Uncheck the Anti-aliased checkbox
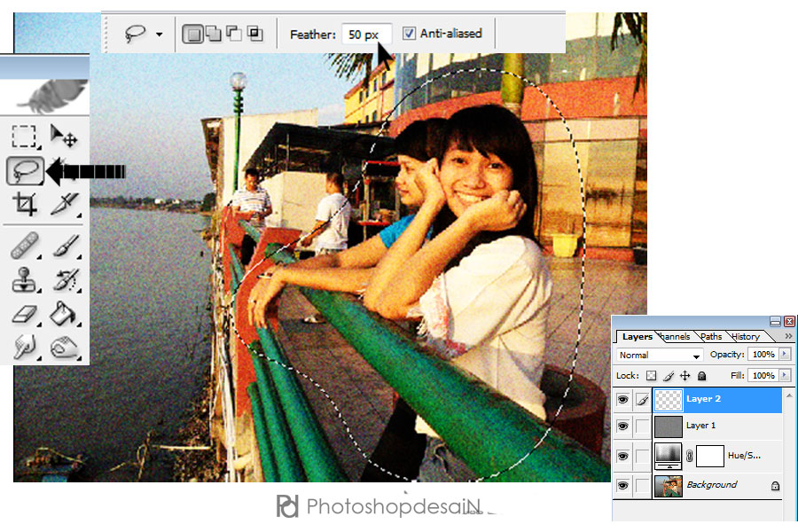The width and height of the screenshot is (798, 532). (x=409, y=34)
